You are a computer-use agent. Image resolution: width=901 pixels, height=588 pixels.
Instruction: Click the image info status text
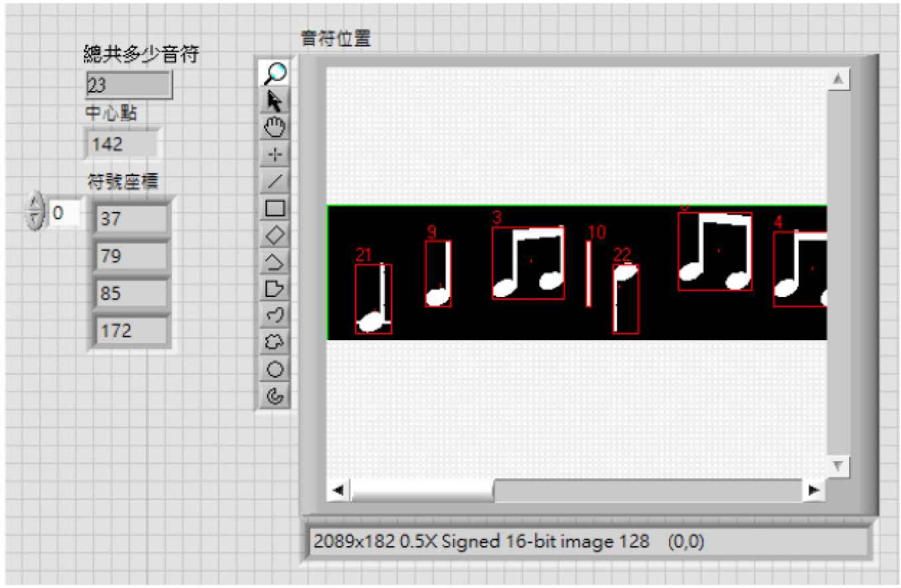pyautogui.click(x=509, y=541)
